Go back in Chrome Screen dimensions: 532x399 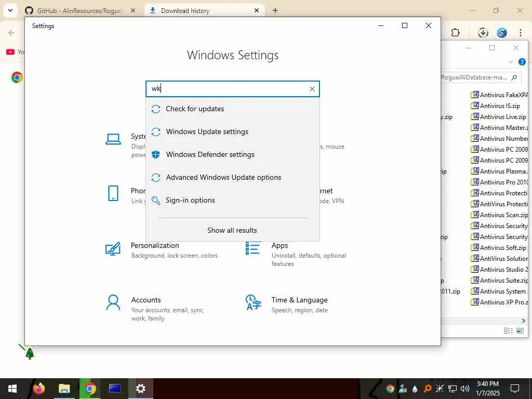(x=11, y=33)
